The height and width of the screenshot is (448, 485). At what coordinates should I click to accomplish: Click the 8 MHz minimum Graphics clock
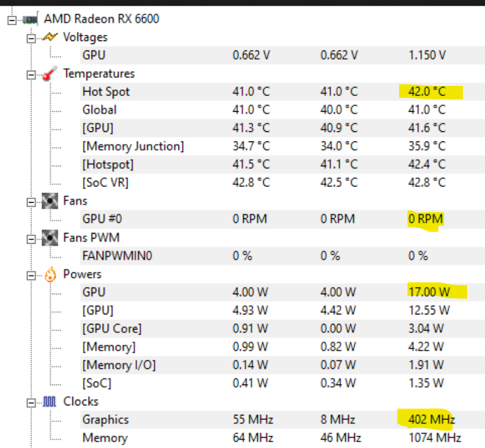[x=338, y=419]
